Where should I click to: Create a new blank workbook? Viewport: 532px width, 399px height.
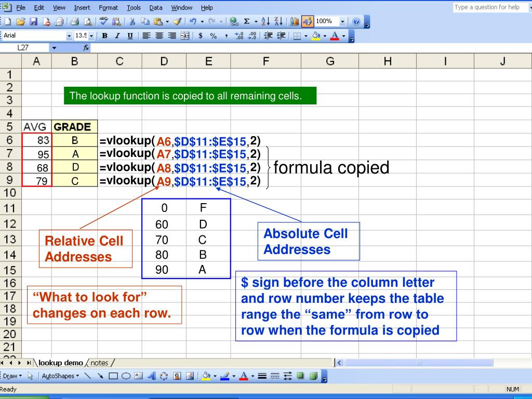click(x=7, y=22)
